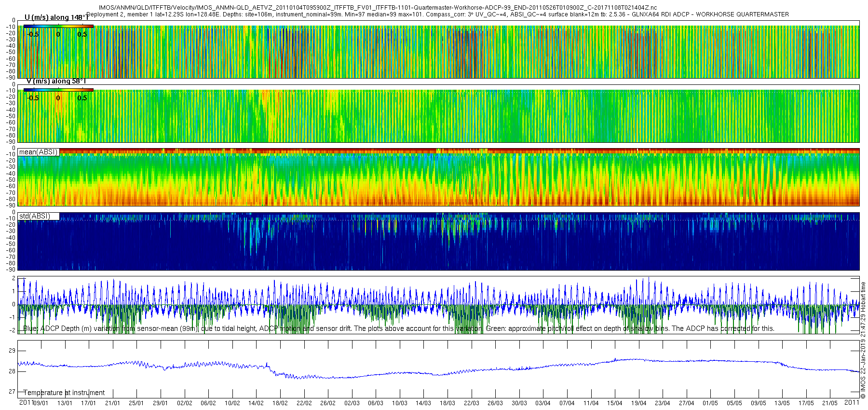Click the V velocity colorbar legend
The height and width of the screenshot is (410, 868).
(58, 90)
